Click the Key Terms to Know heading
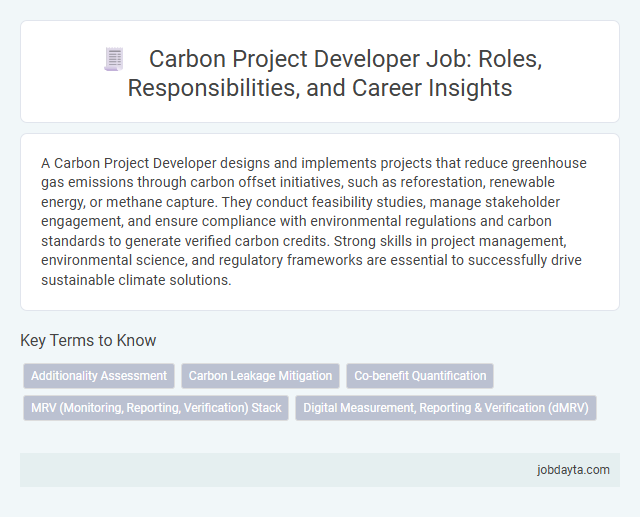The height and width of the screenshot is (517, 640). (x=88, y=340)
